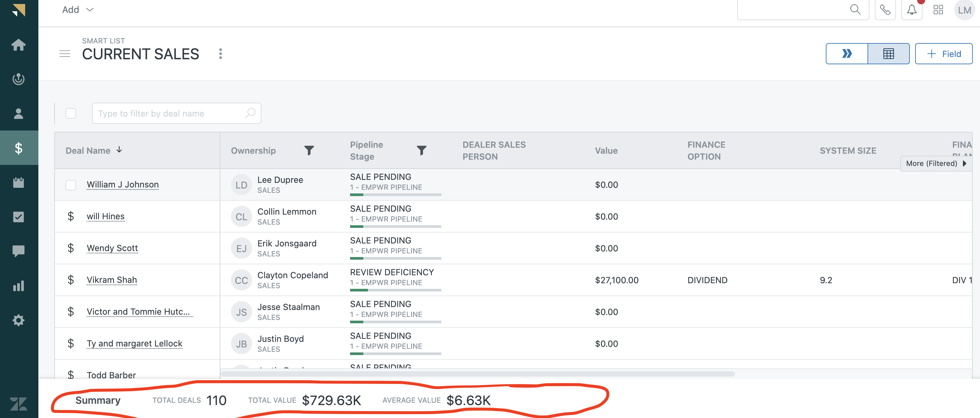Open the Current Sales three-dot menu
Viewport: 980px width, 418px height.
coord(220,54)
